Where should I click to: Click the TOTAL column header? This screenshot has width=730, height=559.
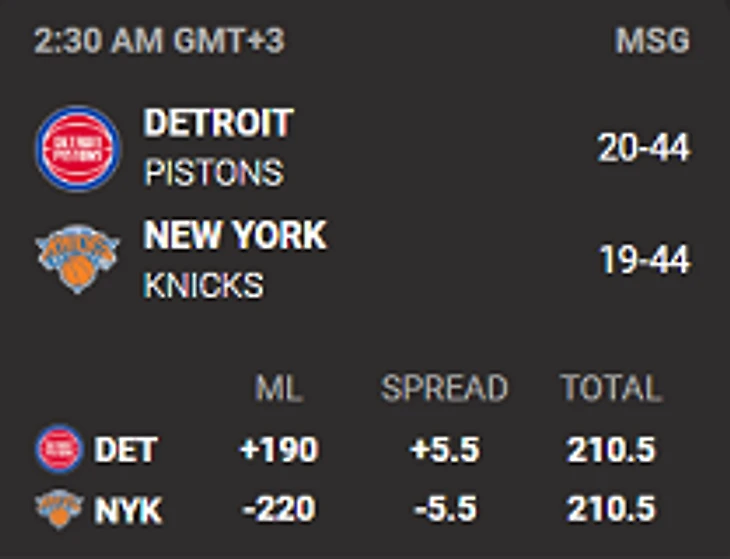611,388
